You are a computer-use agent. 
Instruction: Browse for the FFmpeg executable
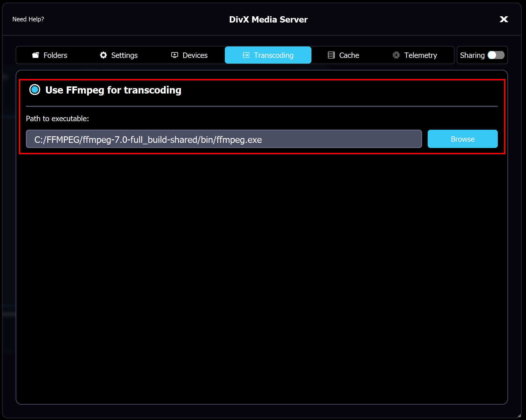(462, 139)
